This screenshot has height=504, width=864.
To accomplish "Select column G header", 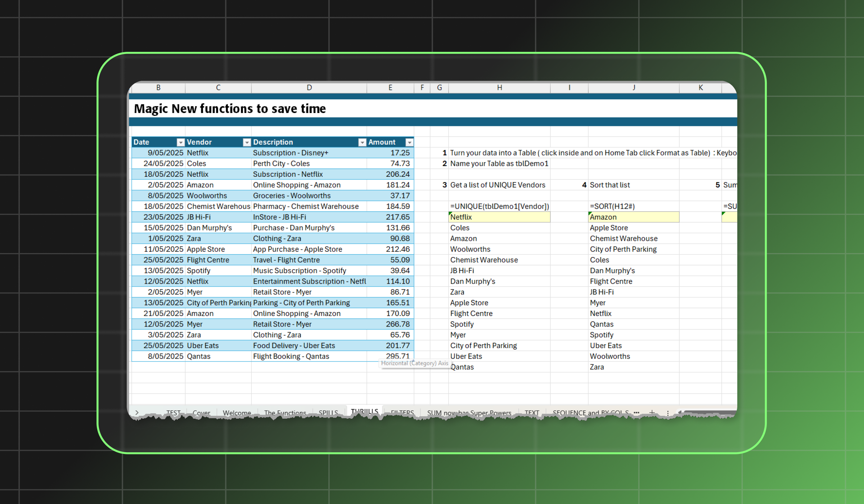I will coord(439,87).
